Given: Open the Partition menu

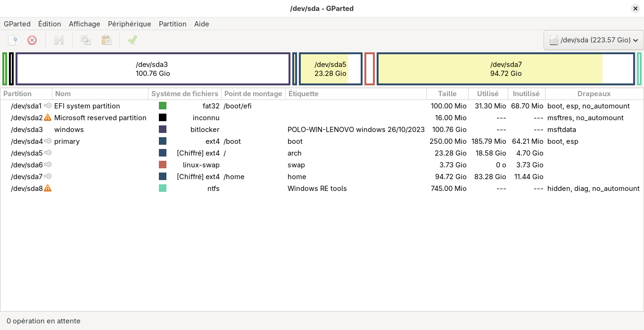Looking at the screenshot, I should (173, 24).
